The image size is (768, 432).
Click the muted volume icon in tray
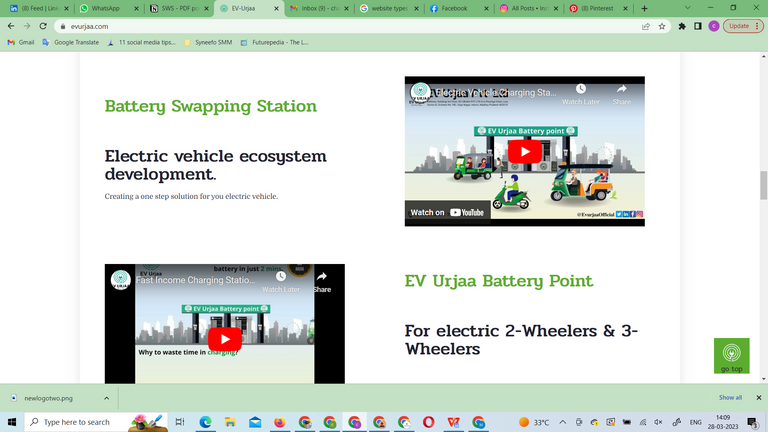coord(659,422)
